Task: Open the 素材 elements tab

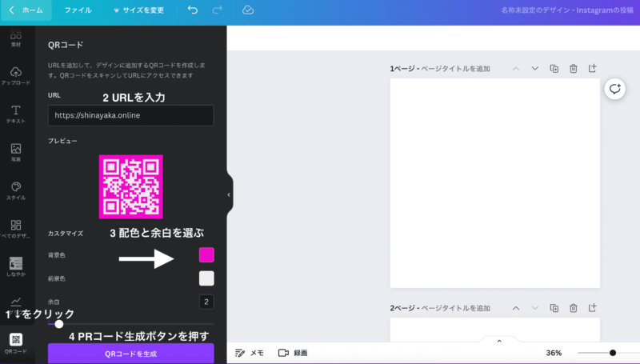Action: click(16, 38)
